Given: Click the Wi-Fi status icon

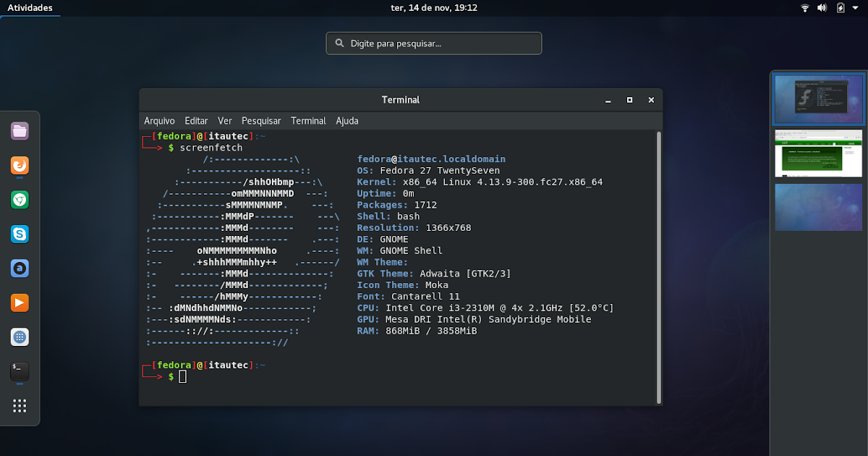Looking at the screenshot, I should (x=805, y=8).
